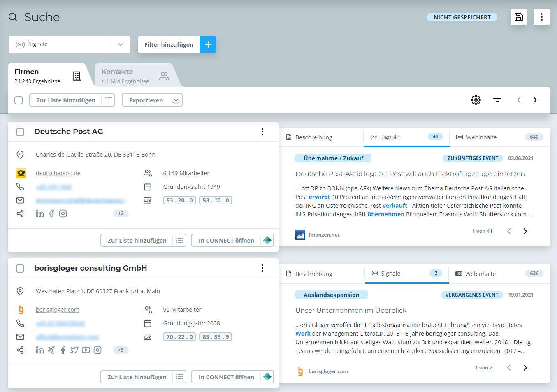Click Deutsche Post-Aktie article headline
Screen dimensions: 557x392
(x=410, y=174)
